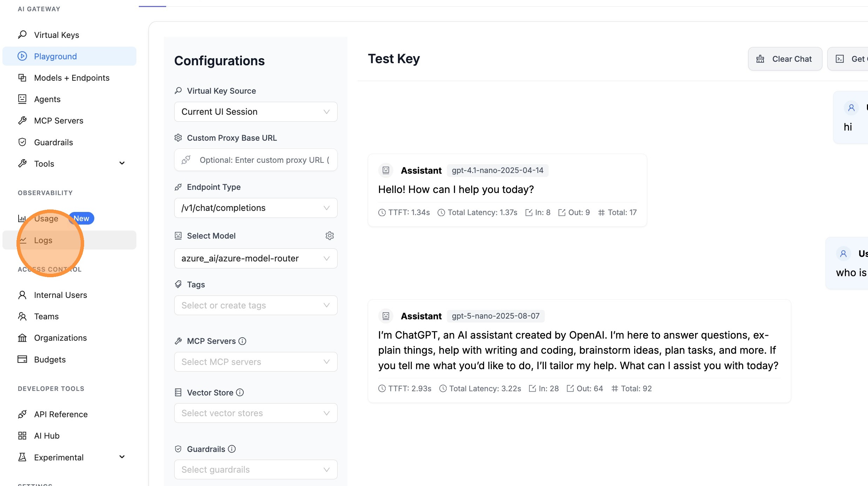Select the Virtual Keys sidebar icon
The height and width of the screenshot is (486, 868).
(x=22, y=34)
